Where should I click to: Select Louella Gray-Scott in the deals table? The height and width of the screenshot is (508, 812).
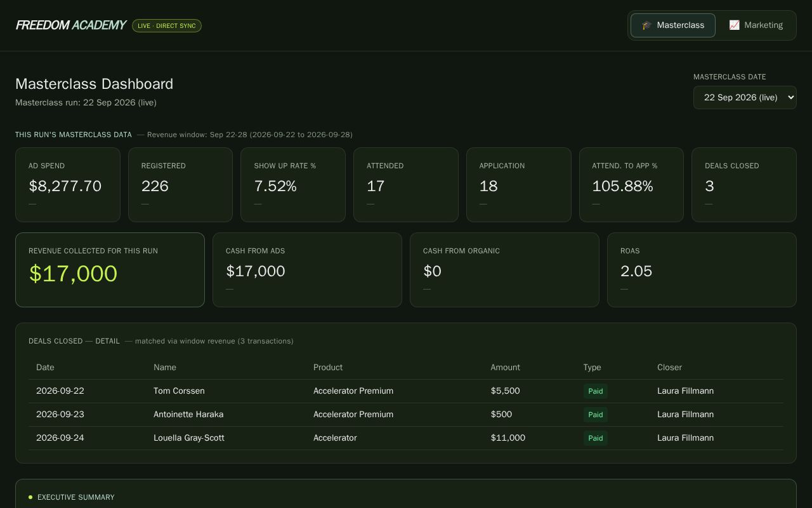(x=189, y=438)
